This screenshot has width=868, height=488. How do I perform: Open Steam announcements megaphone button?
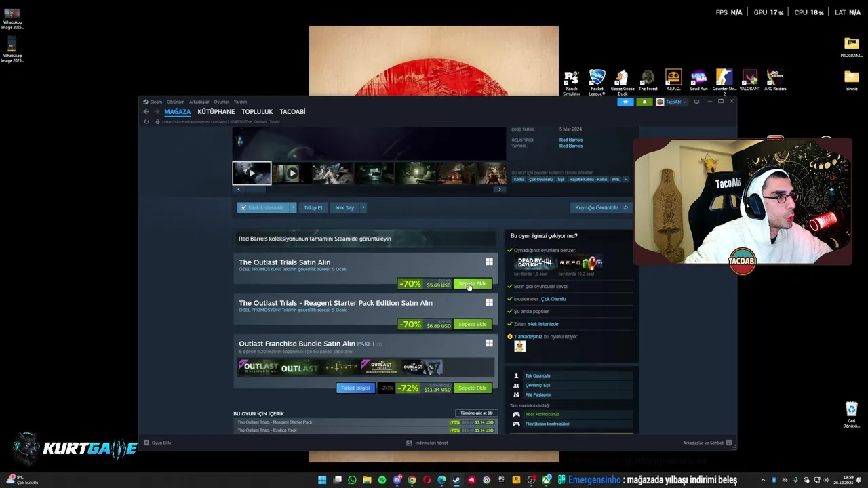[x=625, y=102]
